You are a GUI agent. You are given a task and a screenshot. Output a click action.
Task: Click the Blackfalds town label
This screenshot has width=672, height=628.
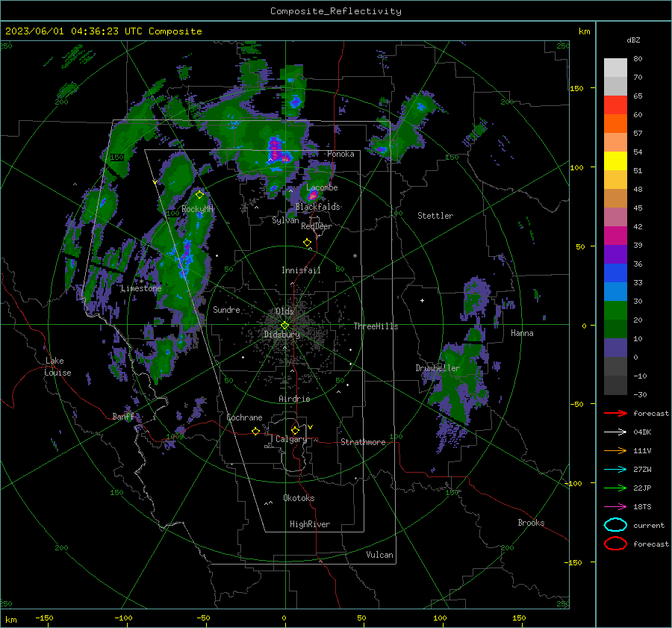[317, 207]
